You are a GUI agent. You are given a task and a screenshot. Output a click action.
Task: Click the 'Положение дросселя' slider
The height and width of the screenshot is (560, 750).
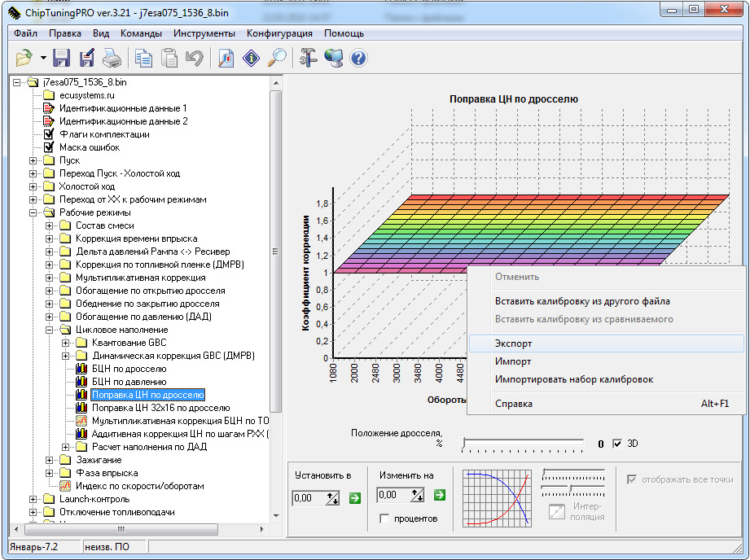(523, 444)
